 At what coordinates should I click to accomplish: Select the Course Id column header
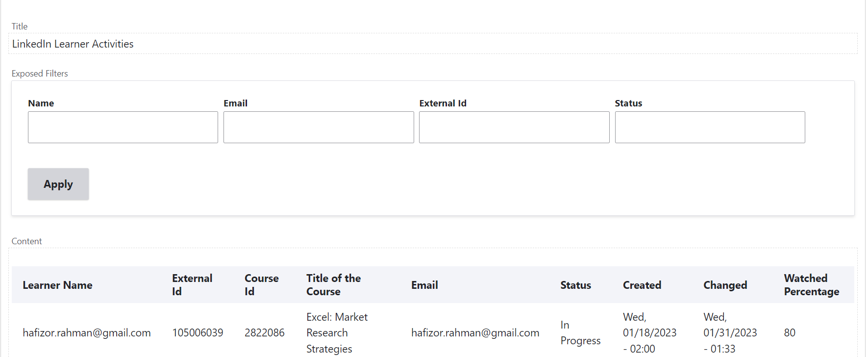click(261, 285)
